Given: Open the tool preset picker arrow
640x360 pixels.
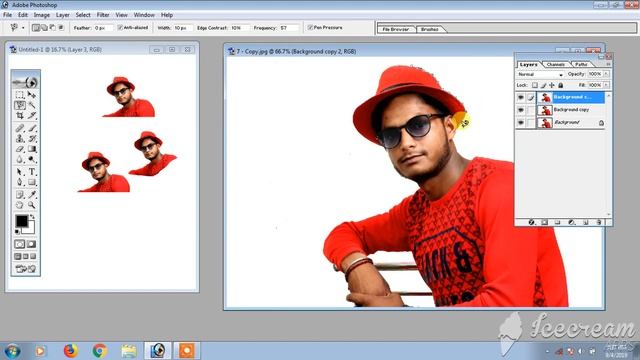Looking at the screenshot, I should tap(23, 28).
